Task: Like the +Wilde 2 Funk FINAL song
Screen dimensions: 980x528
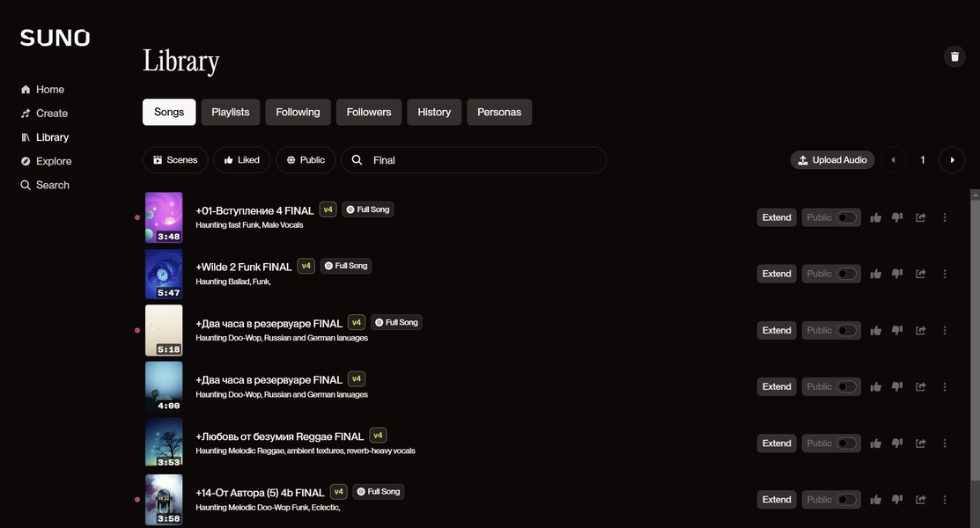Action: tap(875, 274)
